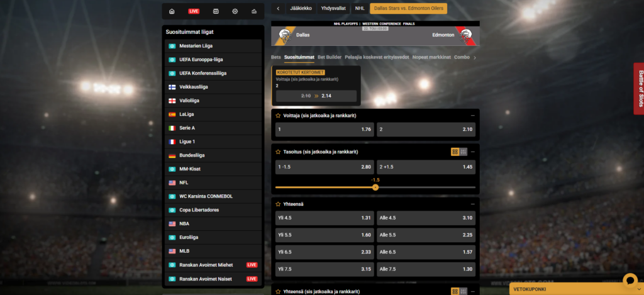This screenshot has width=644, height=295.
Task: Open WC Karsinta CONMEBOL
Action: [x=213, y=196]
